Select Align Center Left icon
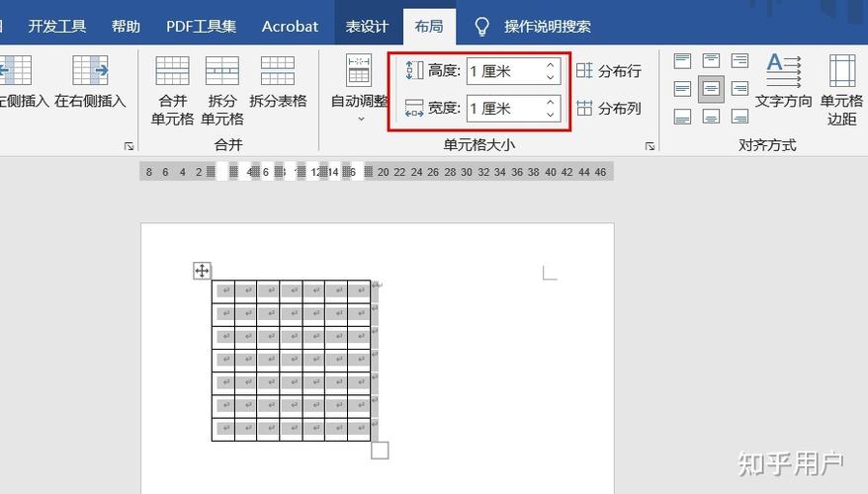The width and height of the screenshot is (868, 494). pos(682,89)
